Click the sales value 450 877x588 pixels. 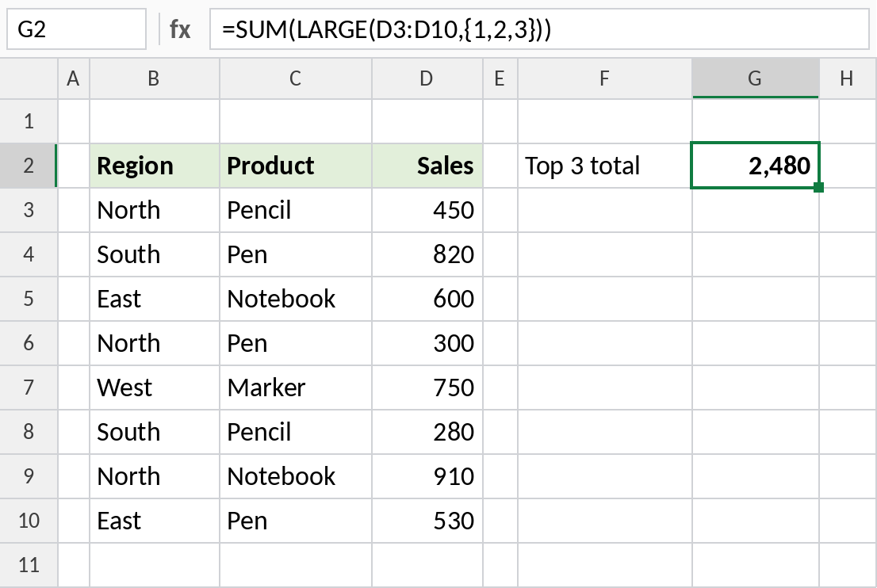[x=427, y=210]
